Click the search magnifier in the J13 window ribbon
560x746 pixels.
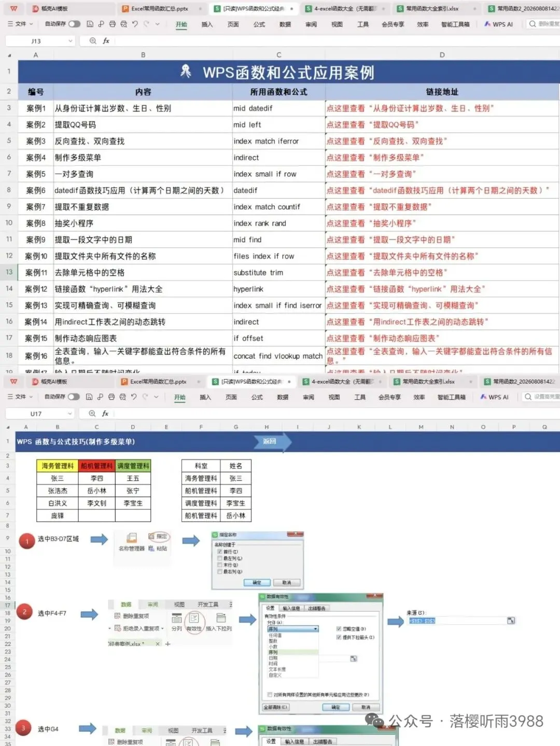533,24
